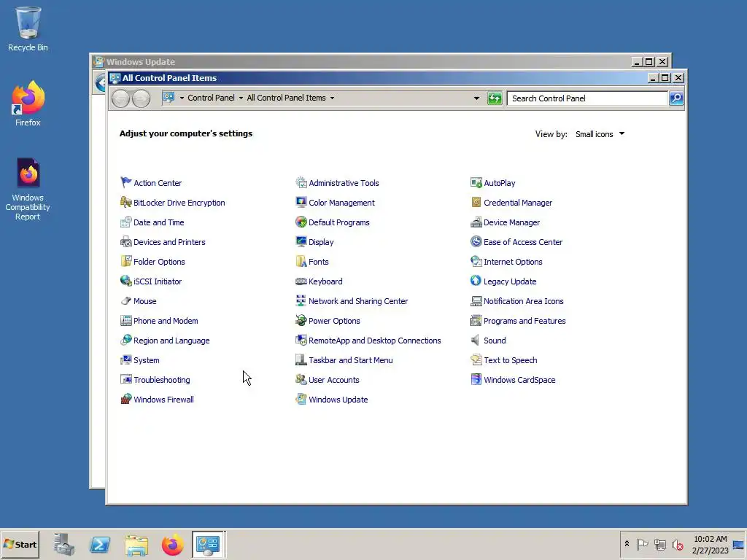747x560 pixels.
Task: Open the Credential Manager icon
Action: (x=476, y=203)
